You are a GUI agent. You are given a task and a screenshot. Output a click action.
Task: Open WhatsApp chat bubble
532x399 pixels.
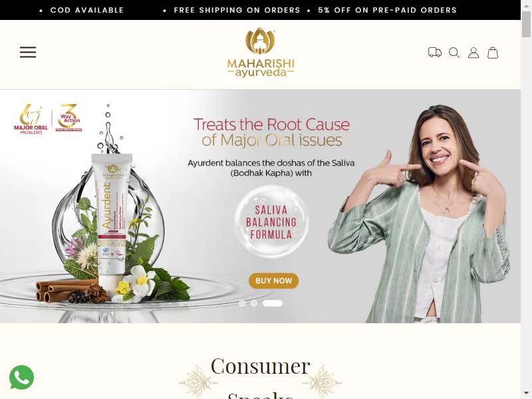[22, 377]
